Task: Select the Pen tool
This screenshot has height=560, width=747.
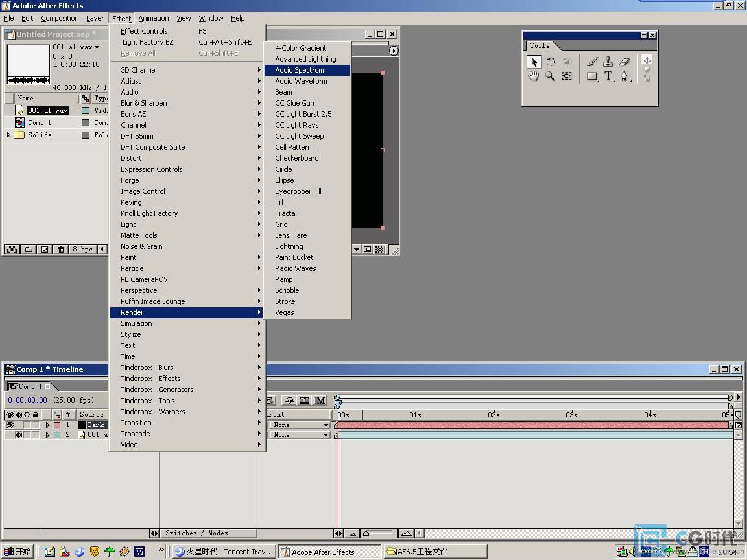Action: pos(624,76)
